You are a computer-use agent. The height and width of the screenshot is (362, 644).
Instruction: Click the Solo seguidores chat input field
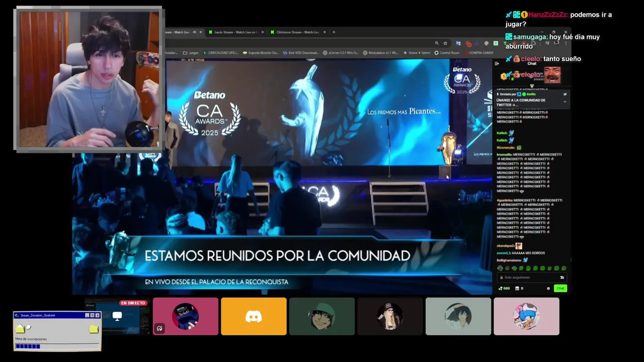click(x=531, y=278)
